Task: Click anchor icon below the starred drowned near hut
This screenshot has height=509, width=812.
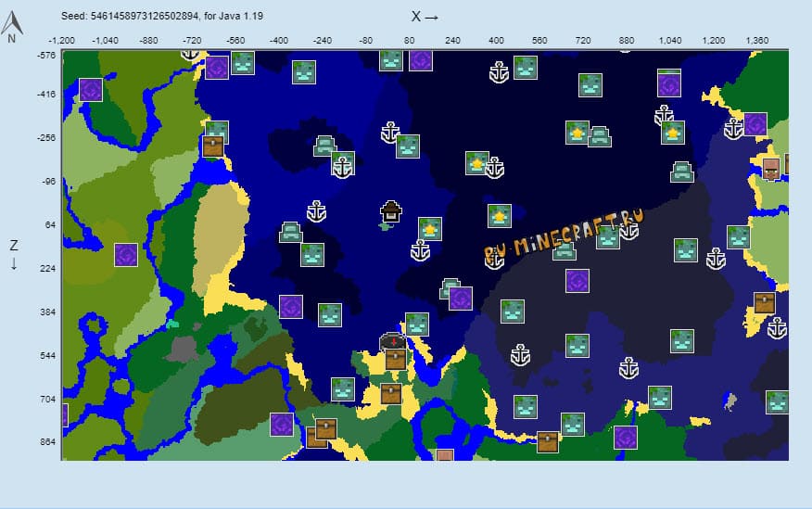Action: pyautogui.click(x=420, y=250)
